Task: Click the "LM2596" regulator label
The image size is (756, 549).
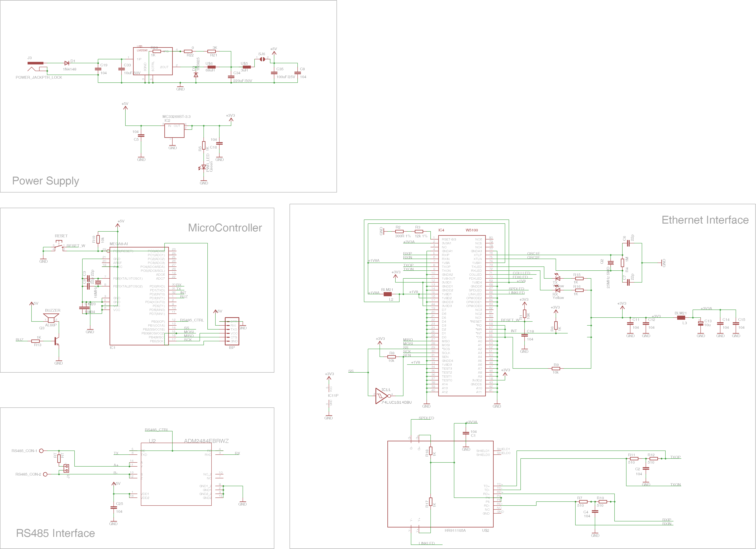Action: click(142, 50)
